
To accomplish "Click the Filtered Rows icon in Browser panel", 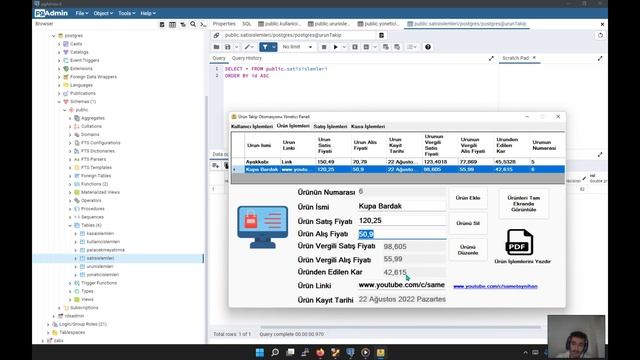I will (183, 24).
